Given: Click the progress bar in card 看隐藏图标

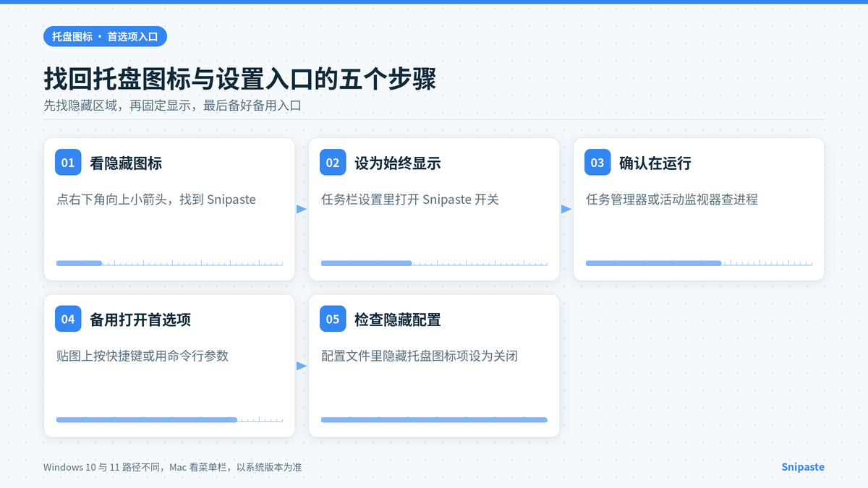Looking at the screenshot, I should (x=169, y=263).
